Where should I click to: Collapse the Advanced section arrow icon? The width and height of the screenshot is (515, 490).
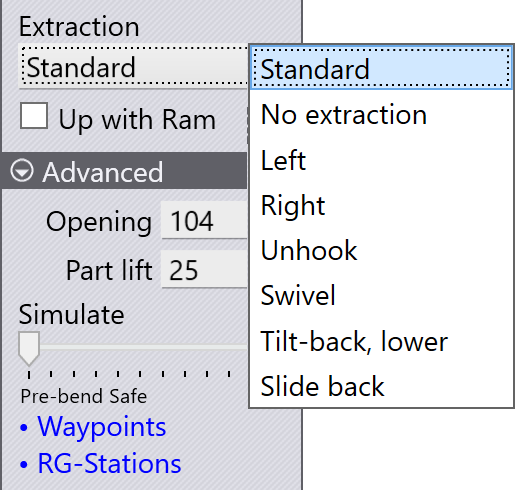pyautogui.click(x=22, y=171)
